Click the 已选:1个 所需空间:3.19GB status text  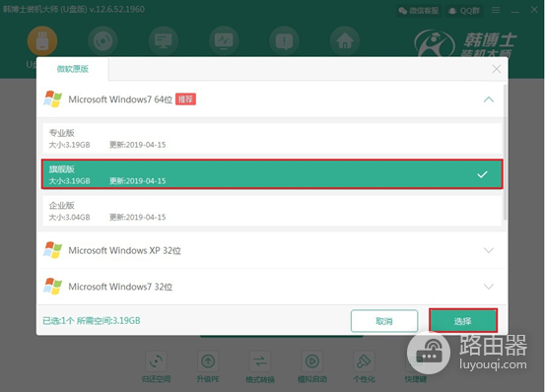(92, 321)
